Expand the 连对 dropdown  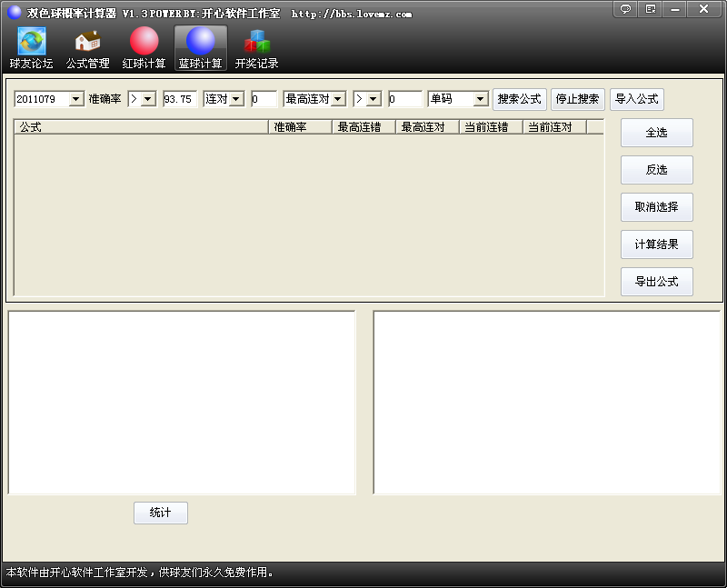pos(236,99)
